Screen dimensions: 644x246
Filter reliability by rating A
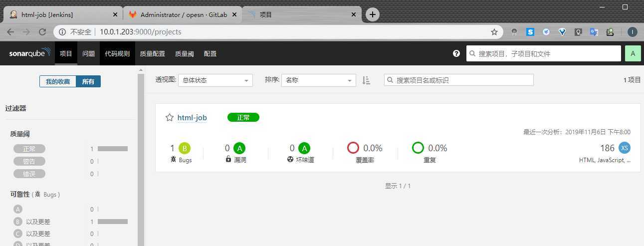18,210
